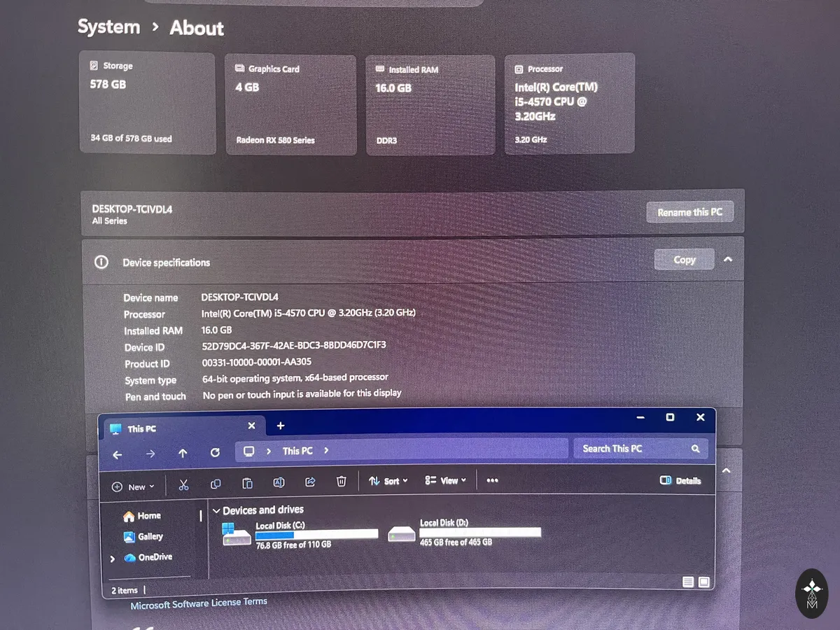Open the View dropdown menu
This screenshot has height=630, width=840.
point(445,480)
